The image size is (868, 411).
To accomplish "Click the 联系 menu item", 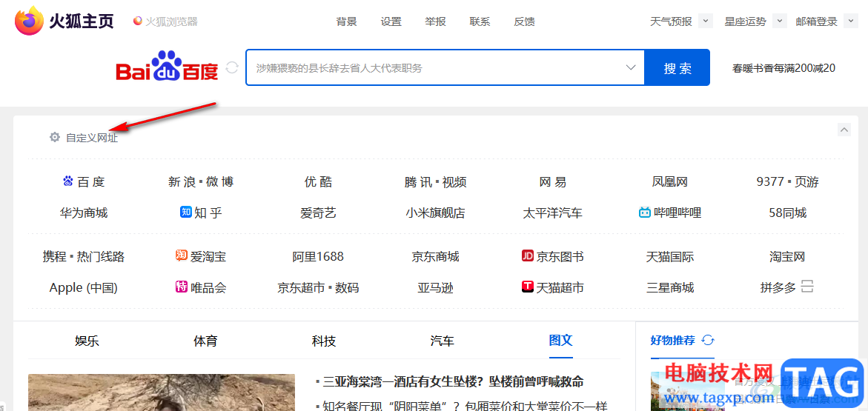I will coord(480,21).
